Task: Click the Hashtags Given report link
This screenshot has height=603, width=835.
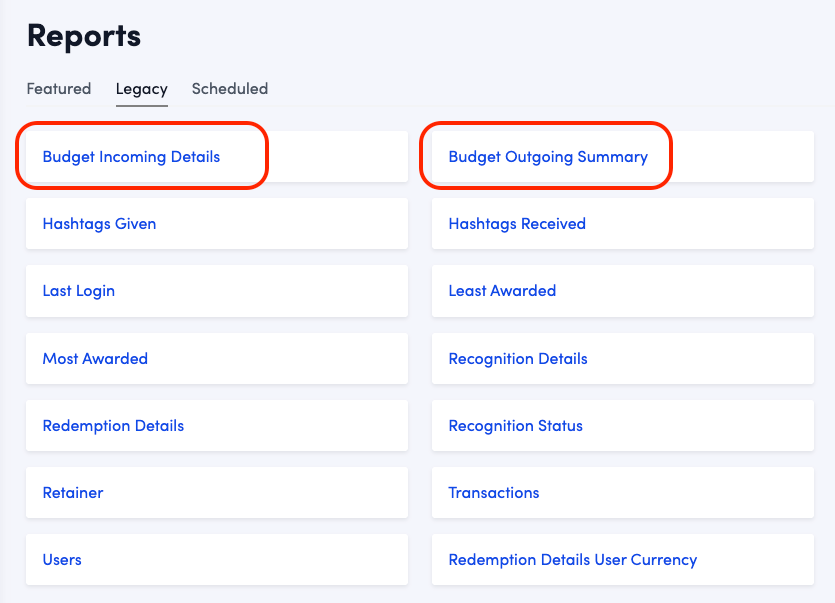Action: tap(99, 224)
